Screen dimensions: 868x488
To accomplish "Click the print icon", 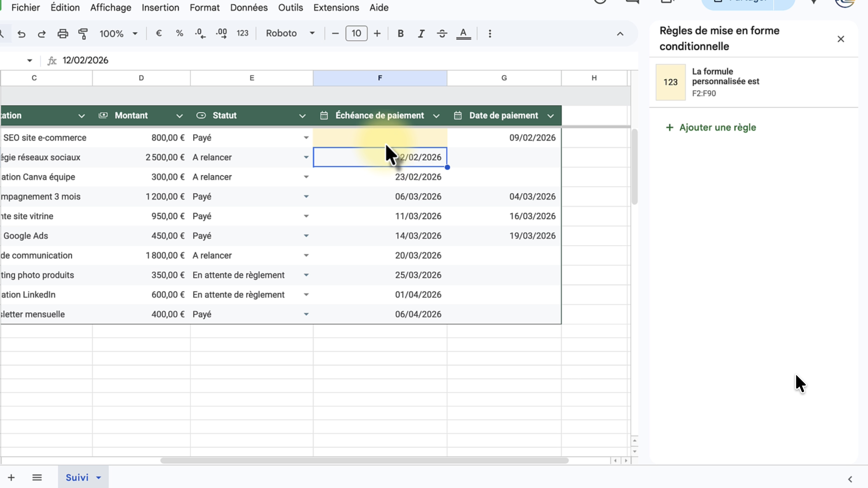I will coord(63,34).
